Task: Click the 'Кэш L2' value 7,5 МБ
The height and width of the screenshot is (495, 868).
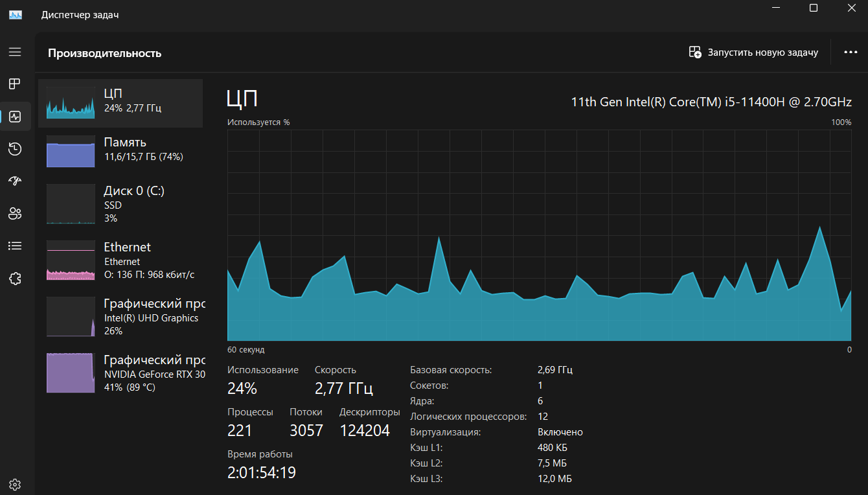Action: (552, 463)
